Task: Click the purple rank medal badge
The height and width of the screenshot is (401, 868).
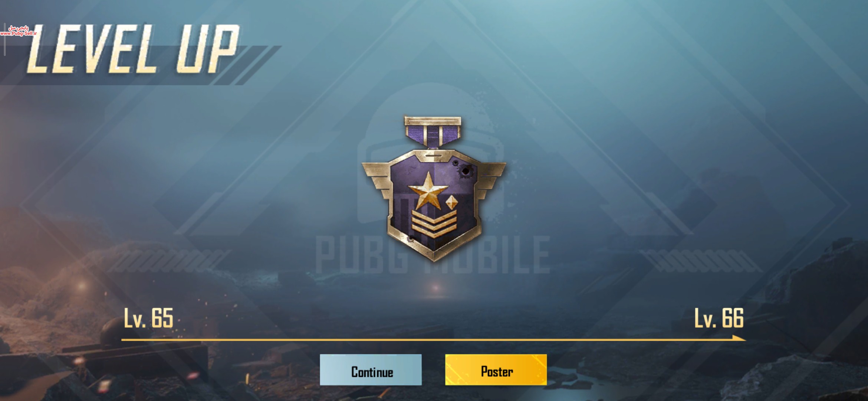Action: 434,189
